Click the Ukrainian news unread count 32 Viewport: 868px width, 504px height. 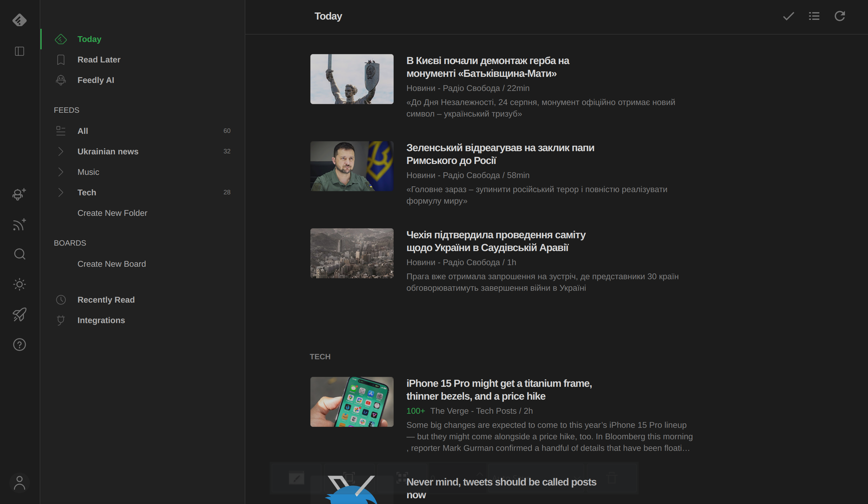pyautogui.click(x=227, y=151)
